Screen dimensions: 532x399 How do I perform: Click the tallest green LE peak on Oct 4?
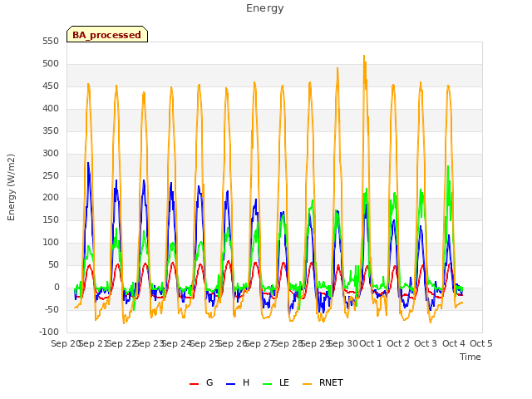pos(448,166)
